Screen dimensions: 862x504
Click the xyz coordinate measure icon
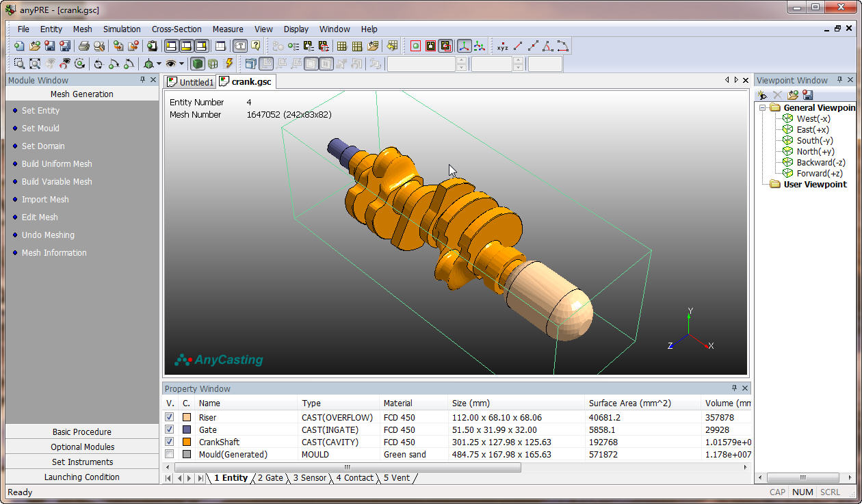pos(502,46)
